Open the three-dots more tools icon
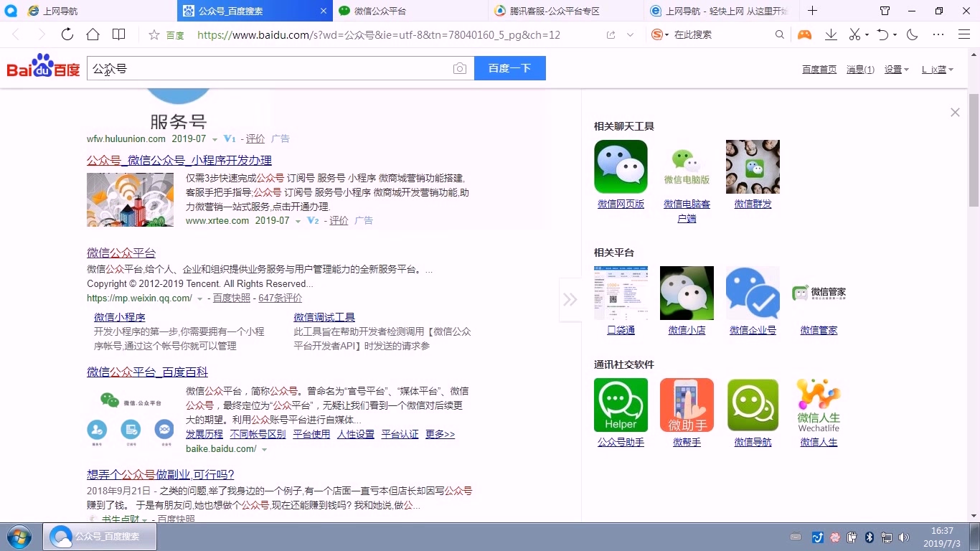980x551 pixels. point(938,34)
